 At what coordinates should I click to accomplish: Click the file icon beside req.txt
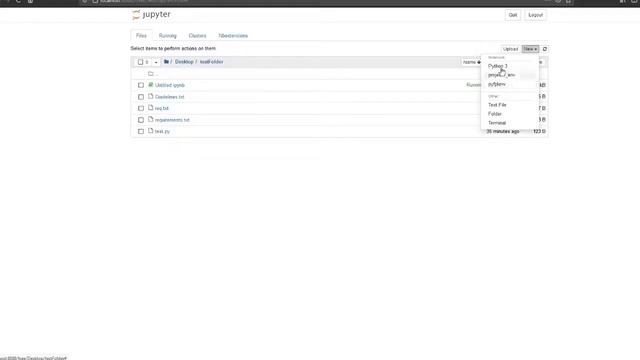click(x=151, y=108)
